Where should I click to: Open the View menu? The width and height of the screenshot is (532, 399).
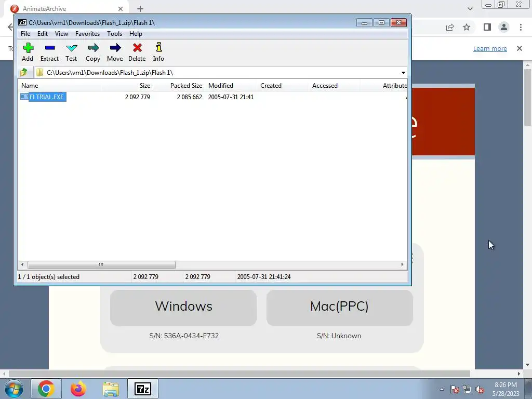click(x=61, y=34)
